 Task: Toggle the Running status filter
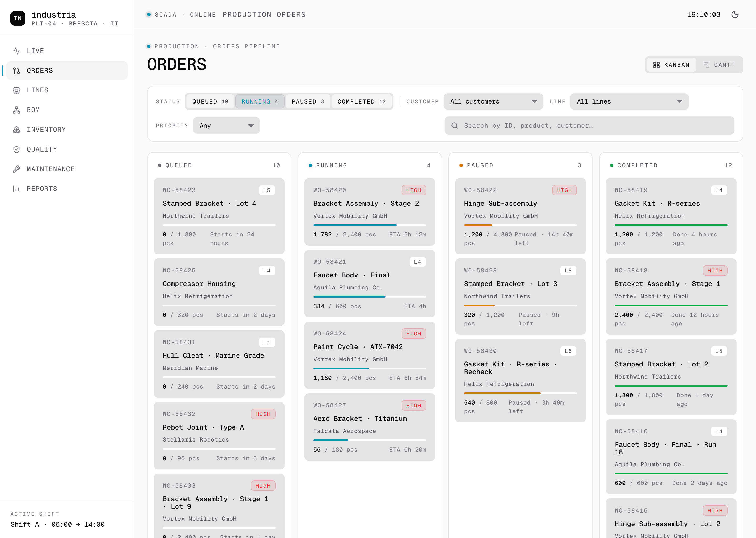(x=260, y=101)
